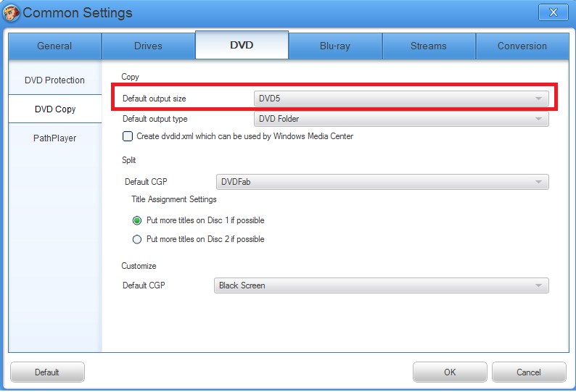Click the DVDFab app icon in title bar
The height and width of the screenshot is (392, 576).
coord(12,12)
